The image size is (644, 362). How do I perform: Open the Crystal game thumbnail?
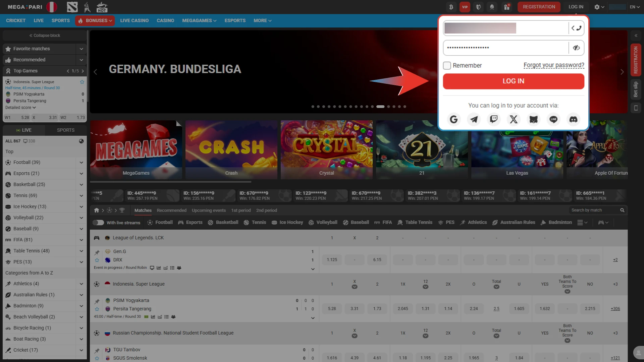click(x=327, y=149)
